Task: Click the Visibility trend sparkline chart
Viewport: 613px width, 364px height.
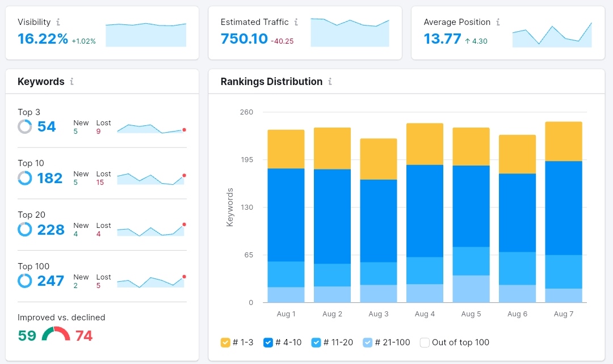Action: tap(146, 35)
